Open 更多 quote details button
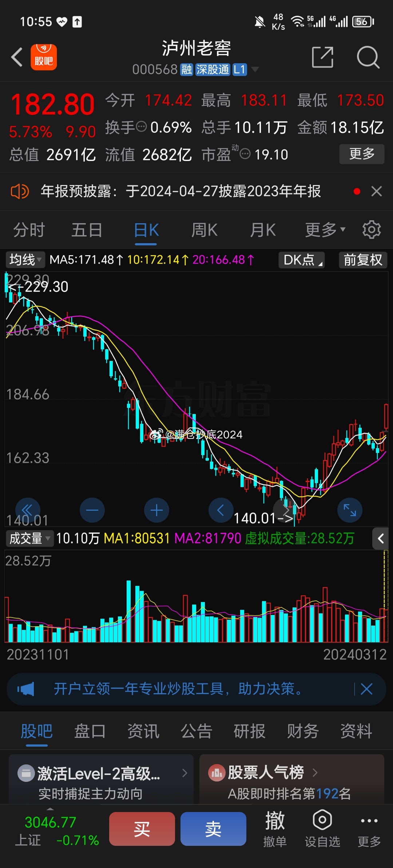 tap(362, 154)
